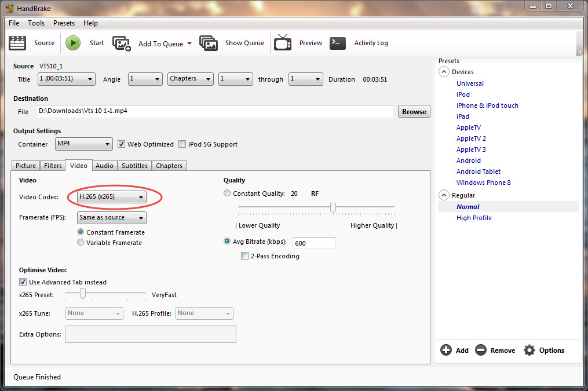This screenshot has width=588, height=391.
Task: Open the start chapter dropdown
Action: point(236,79)
